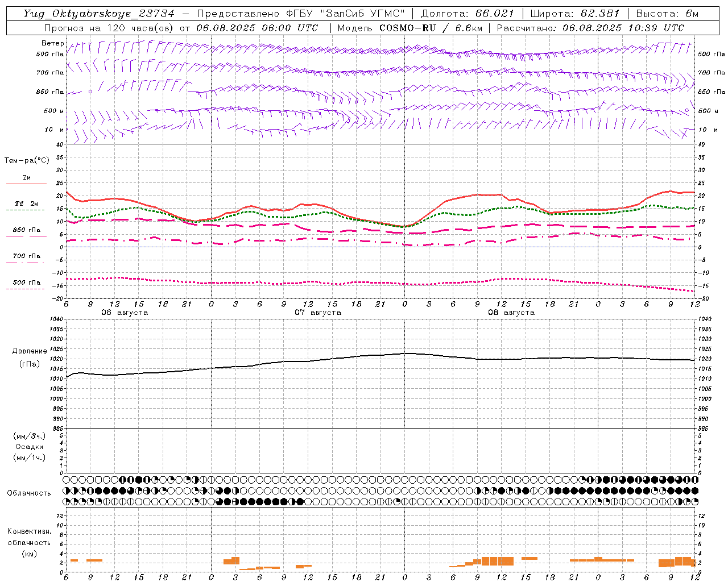Image resolution: width=728 pixels, height=582 pixels.
Task: Click the 850 гПа temperature legend label
Action: pos(27,230)
